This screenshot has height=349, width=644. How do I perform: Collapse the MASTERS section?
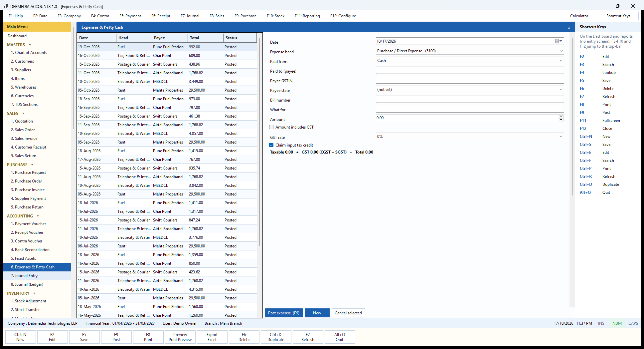[30, 45]
